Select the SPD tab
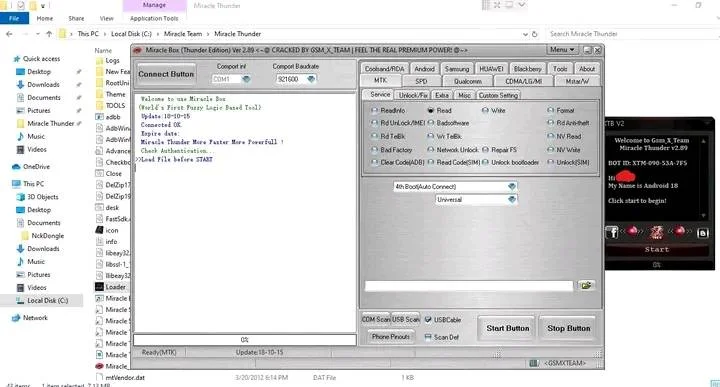This screenshot has height=387, width=720. click(x=421, y=81)
